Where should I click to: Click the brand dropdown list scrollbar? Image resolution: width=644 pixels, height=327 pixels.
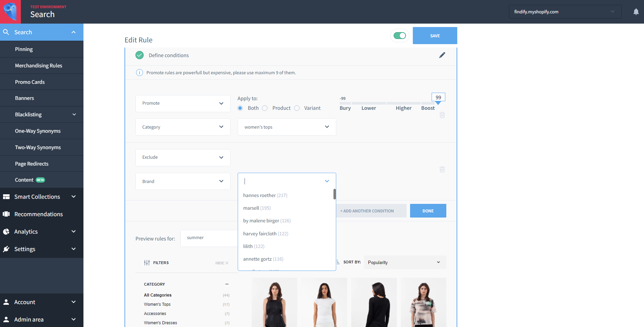(334, 194)
